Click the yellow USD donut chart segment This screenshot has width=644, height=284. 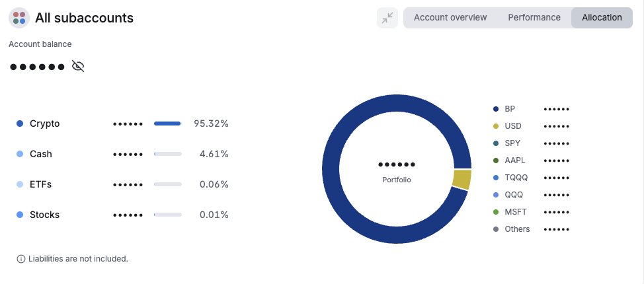coord(462,180)
